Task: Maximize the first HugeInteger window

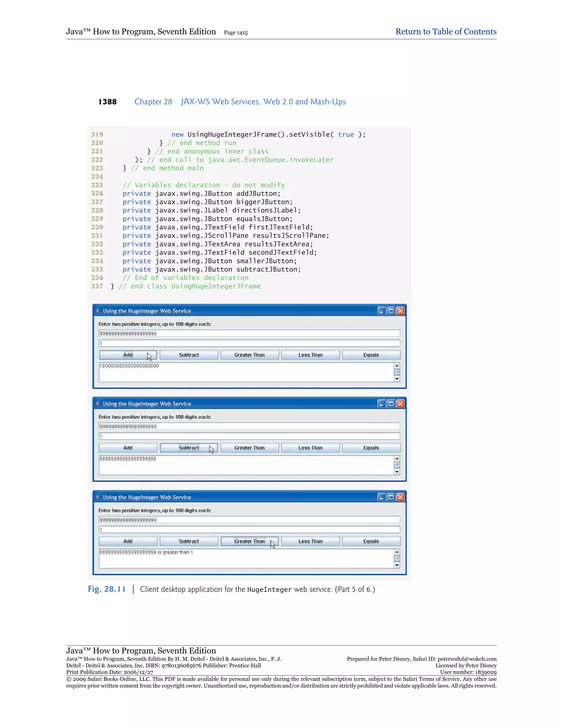Action: coord(391,311)
